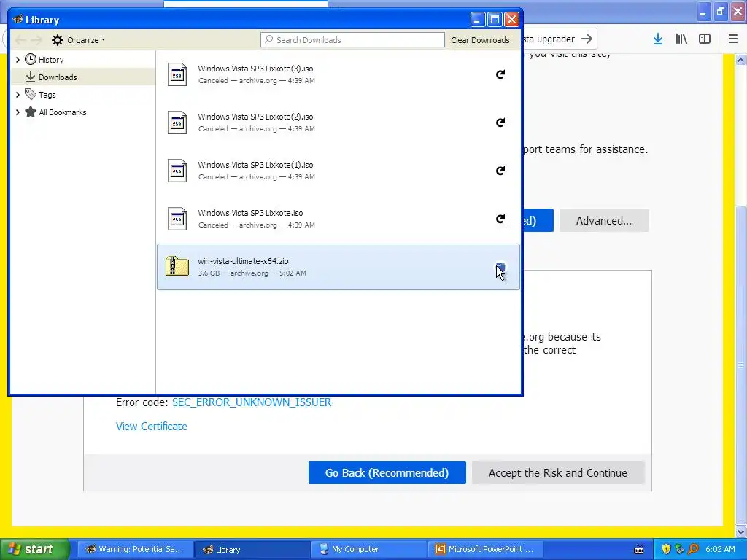The width and height of the screenshot is (747, 560).
Task: Switch to Warning: Potential Security taskbar window
Action: (135, 549)
